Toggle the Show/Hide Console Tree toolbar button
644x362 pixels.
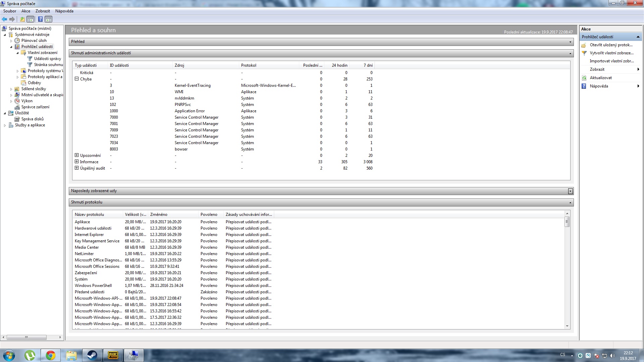31,19
